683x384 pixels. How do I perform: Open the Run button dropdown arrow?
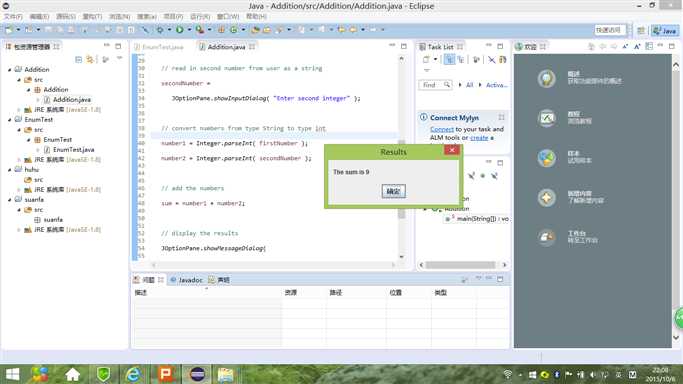click(x=189, y=30)
